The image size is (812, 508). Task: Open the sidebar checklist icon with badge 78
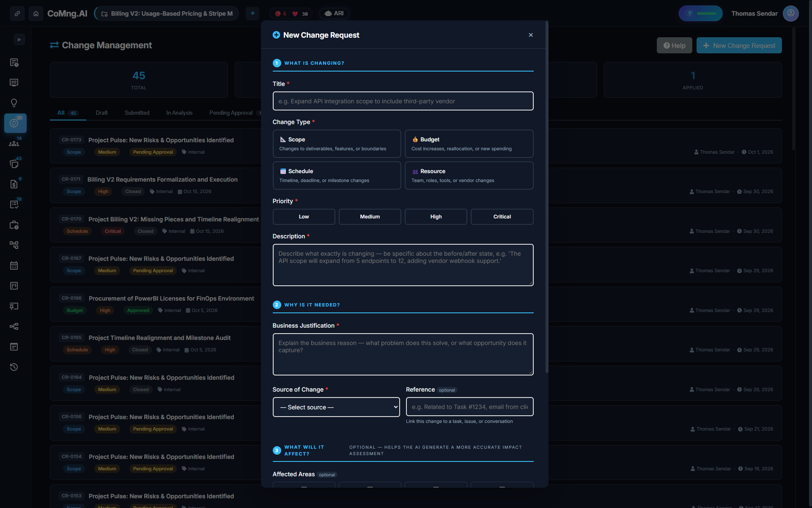pos(14,204)
